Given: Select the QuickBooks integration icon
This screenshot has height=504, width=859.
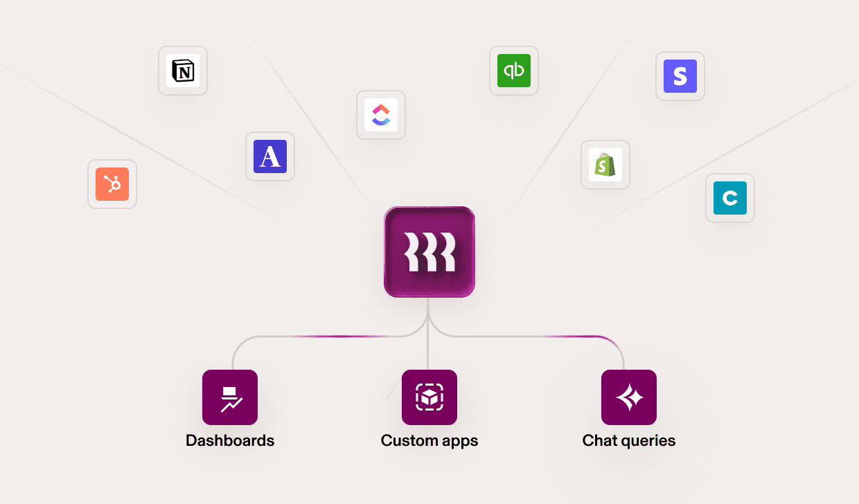Looking at the screenshot, I should 514,71.
